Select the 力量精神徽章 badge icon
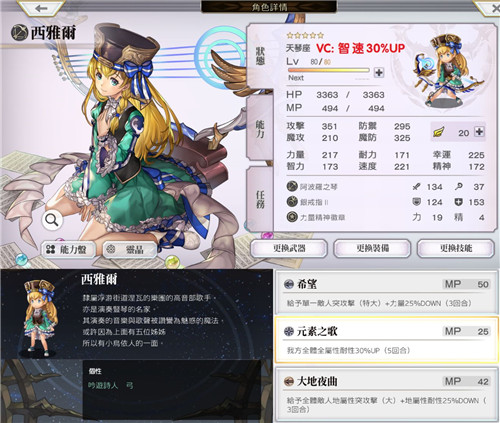500x423 pixels. (x=292, y=217)
